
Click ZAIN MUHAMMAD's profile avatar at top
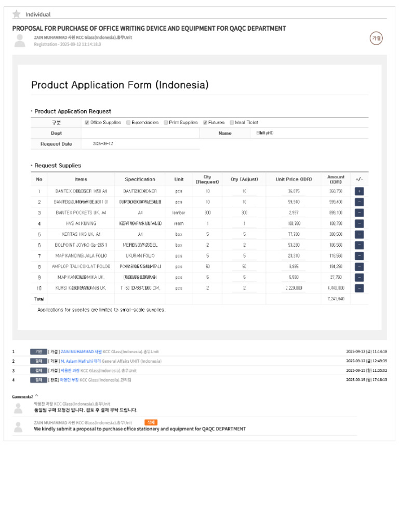click(20, 41)
